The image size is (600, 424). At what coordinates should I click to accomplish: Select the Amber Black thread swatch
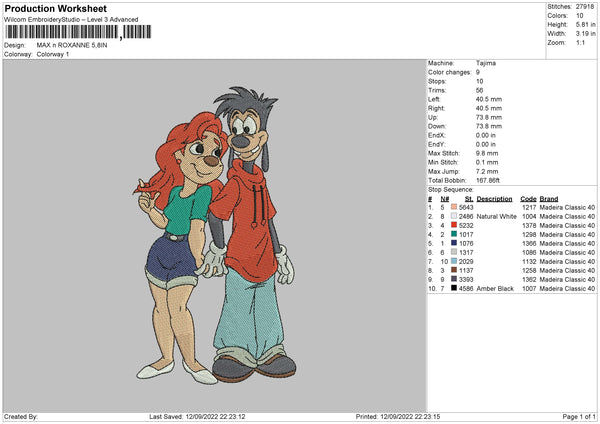tap(454, 288)
